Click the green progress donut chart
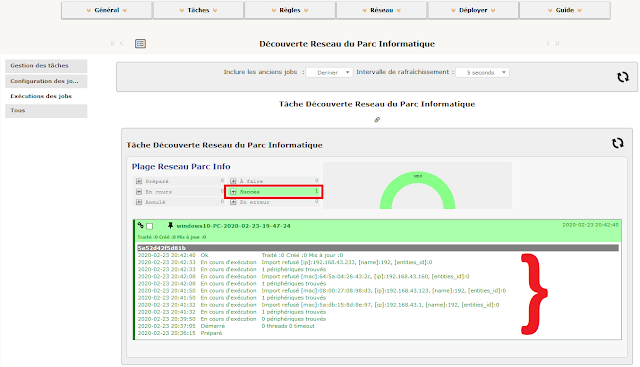Screen dimensions: 640x367 click(417, 190)
